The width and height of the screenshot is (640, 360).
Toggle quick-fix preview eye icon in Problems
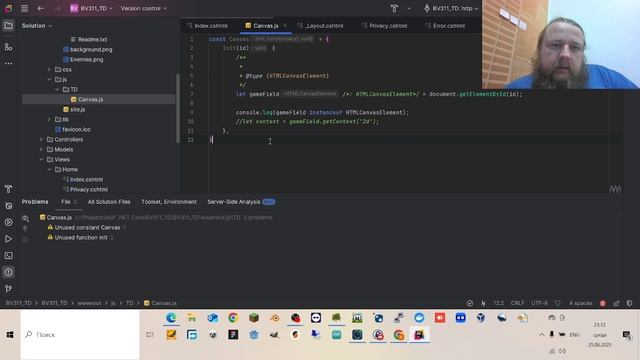tap(25, 218)
